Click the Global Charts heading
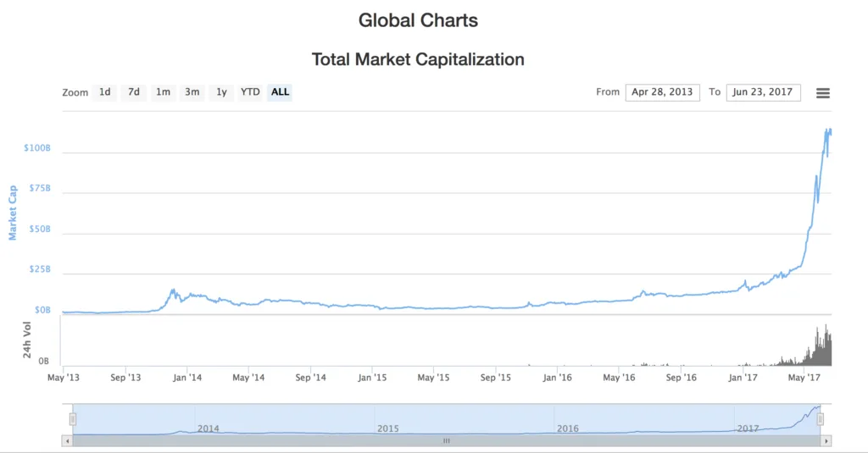 pyautogui.click(x=418, y=20)
